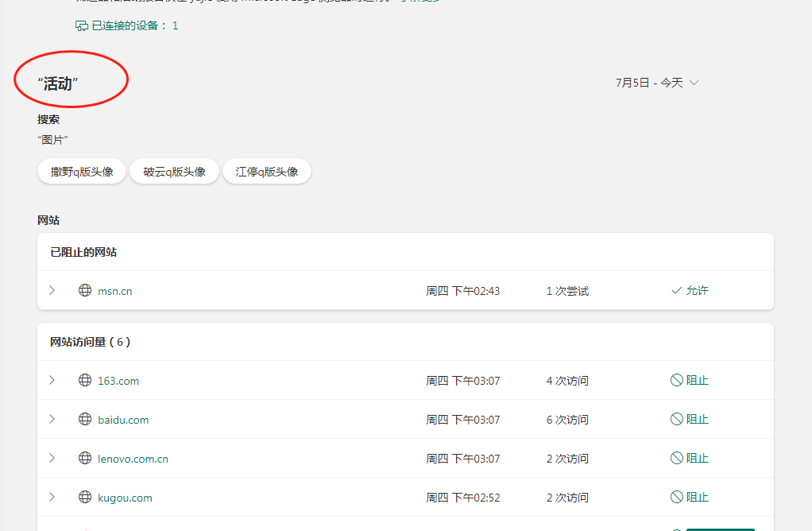Click the 搜索 section heading
Image resolution: width=812 pixels, height=531 pixels.
coord(48,119)
